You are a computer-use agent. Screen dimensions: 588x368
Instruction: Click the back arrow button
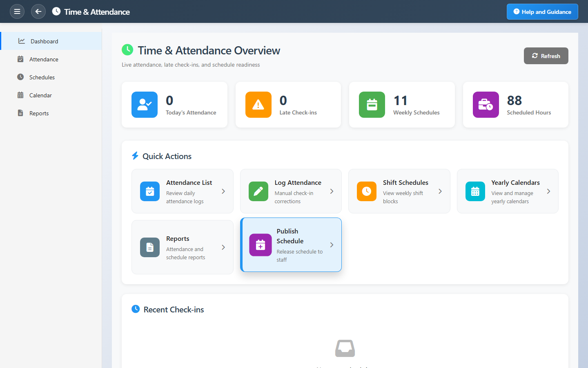pos(38,11)
